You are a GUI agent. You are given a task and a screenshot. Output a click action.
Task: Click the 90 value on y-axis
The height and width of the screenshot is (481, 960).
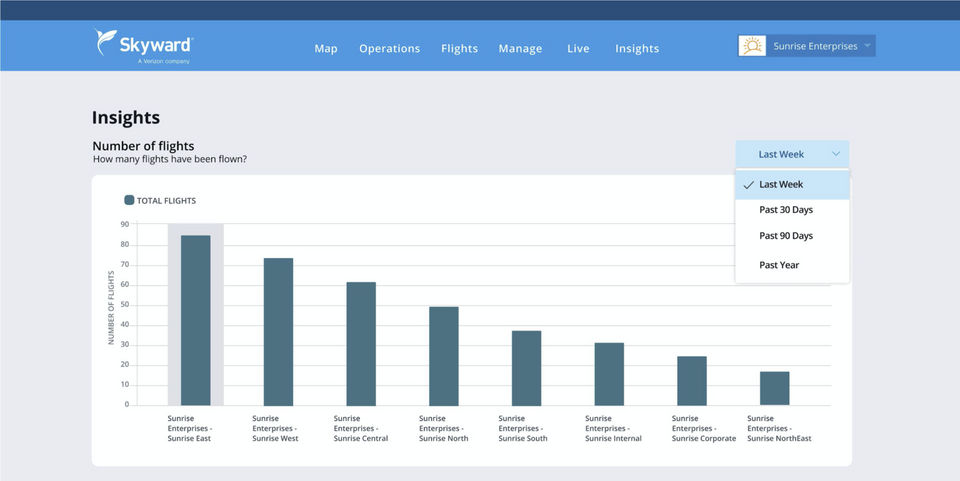click(125, 225)
